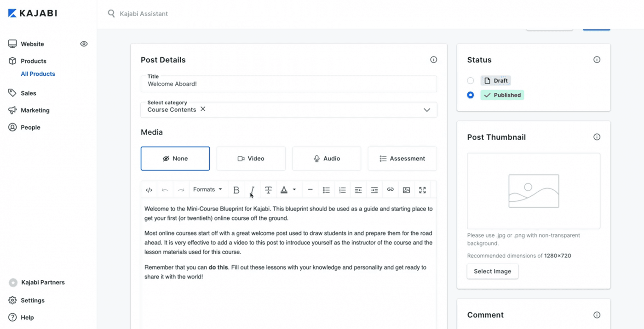
Task: Click the Sales tag icon
Action: (x=12, y=93)
